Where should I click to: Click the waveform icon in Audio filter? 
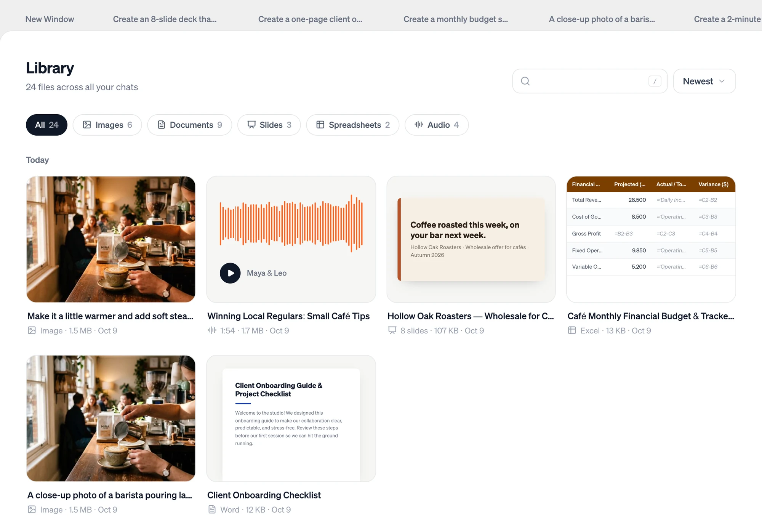click(419, 125)
